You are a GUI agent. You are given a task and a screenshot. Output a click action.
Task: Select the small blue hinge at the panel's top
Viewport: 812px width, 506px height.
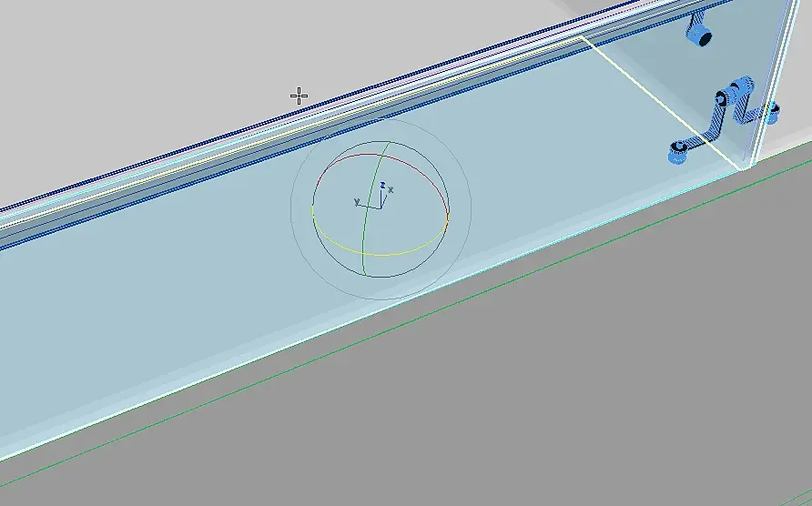coord(700,31)
